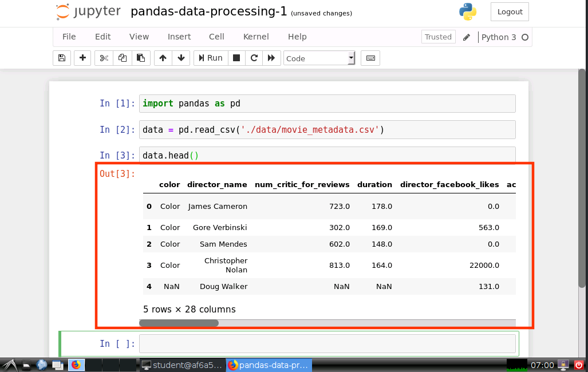Open the File menu
Viewport: 588px width, 372px height.
69,37
